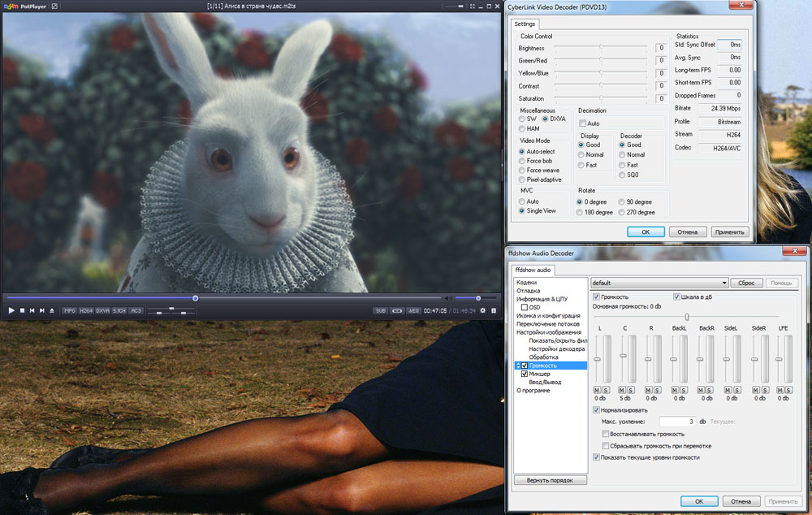
Task: Skip to the next file in playlist
Action: point(42,310)
